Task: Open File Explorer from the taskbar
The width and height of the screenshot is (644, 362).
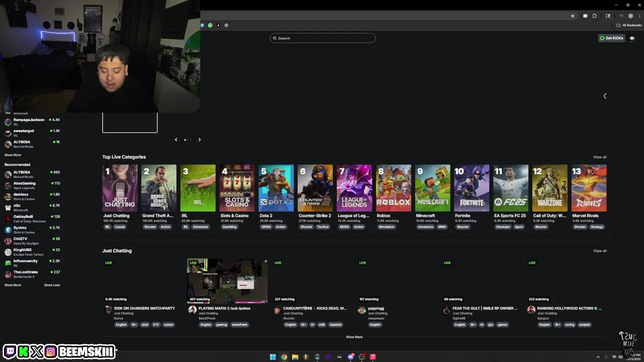Action: click(x=295, y=357)
